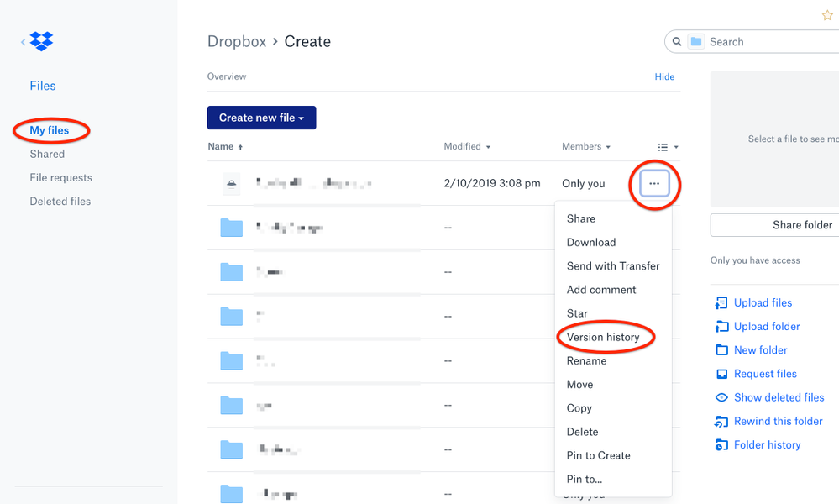Hide the Overview section
839x504 pixels.
tap(664, 76)
